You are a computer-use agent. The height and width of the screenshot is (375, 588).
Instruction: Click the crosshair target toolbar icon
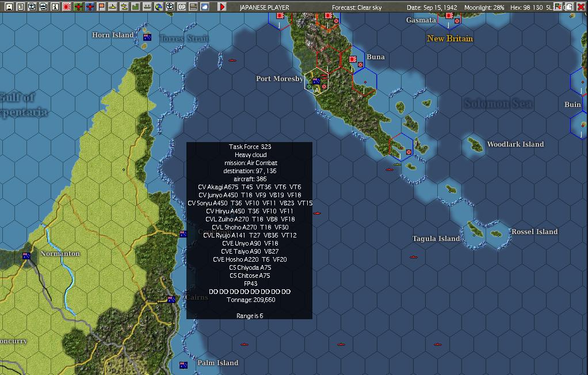coord(170,6)
